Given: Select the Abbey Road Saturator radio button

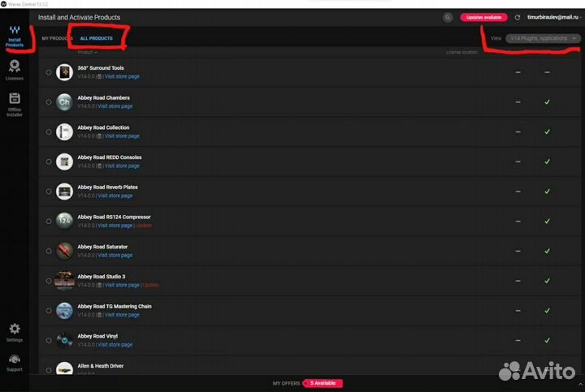Looking at the screenshot, I should click(49, 251).
